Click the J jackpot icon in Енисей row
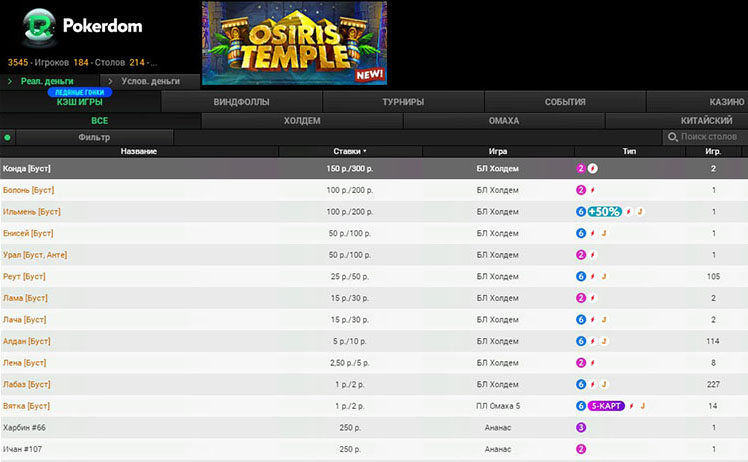This screenshot has width=748, height=462. coord(604,233)
